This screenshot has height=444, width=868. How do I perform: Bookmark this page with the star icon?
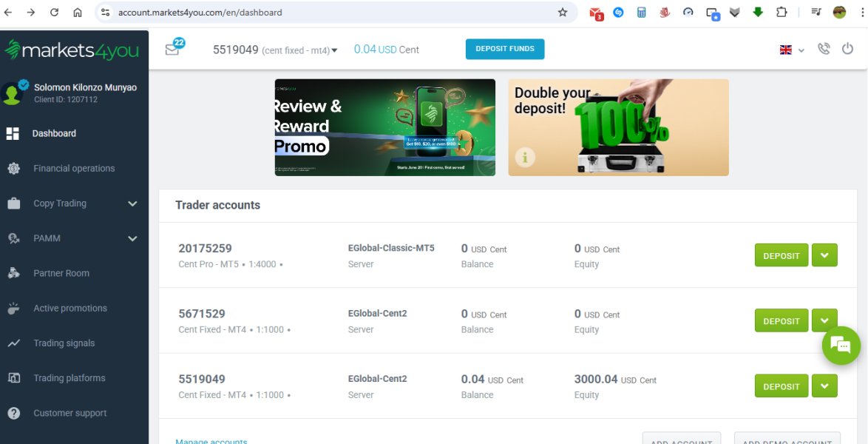[x=563, y=12]
